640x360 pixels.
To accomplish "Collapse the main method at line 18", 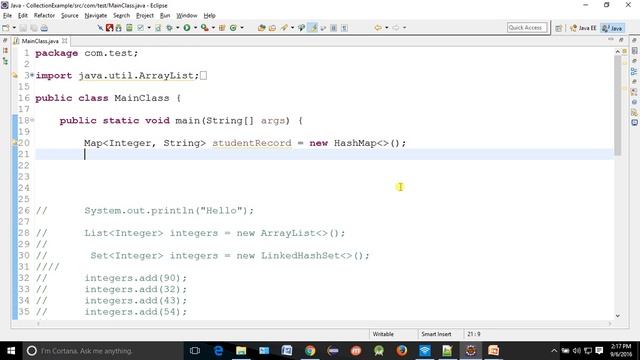I will 32,120.
